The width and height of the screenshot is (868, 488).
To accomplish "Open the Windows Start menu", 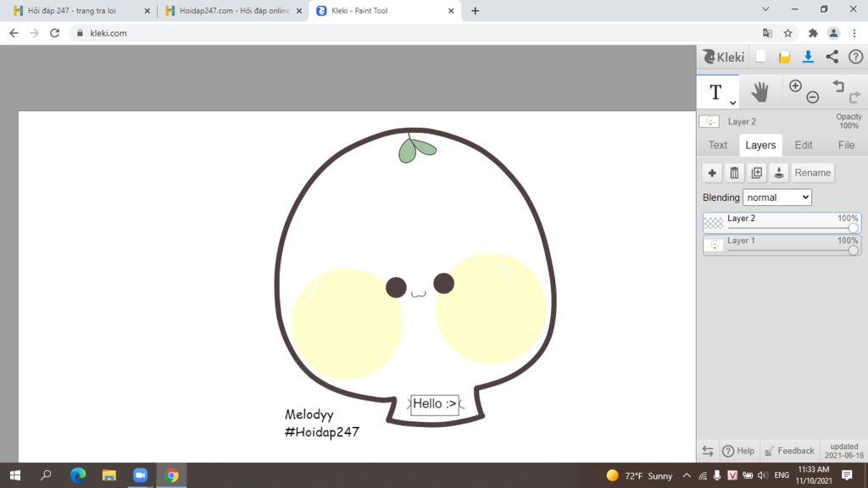I will [x=15, y=475].
